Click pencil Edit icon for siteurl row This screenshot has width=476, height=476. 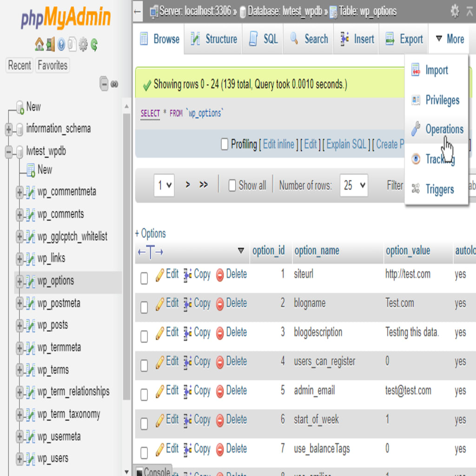160,275
